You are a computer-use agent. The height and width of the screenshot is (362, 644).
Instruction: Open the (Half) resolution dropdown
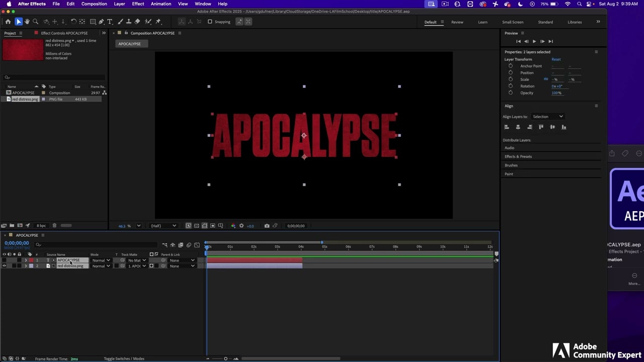pyautogui.click(x=164, y=226)
